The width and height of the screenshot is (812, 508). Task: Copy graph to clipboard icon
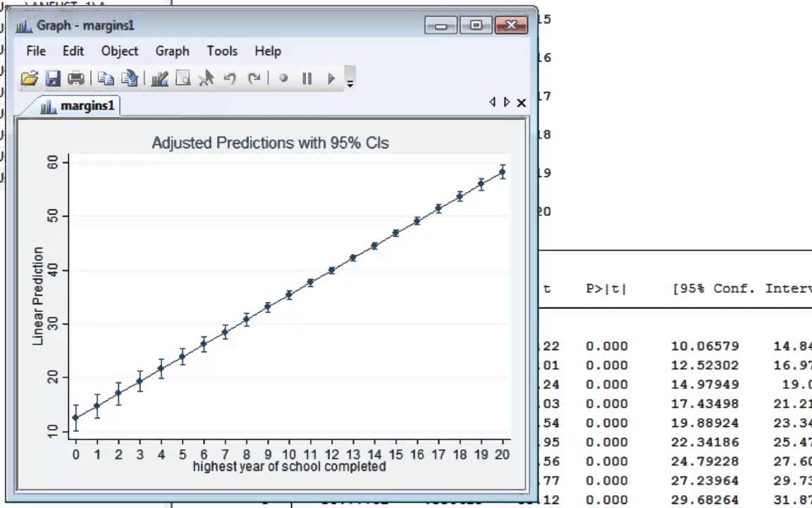(106, 78)
